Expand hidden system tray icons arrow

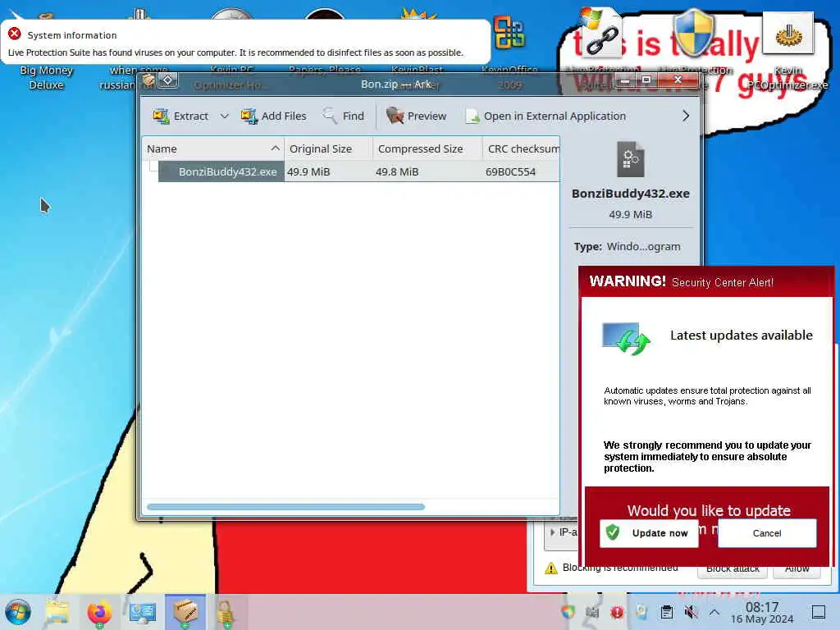714,612
